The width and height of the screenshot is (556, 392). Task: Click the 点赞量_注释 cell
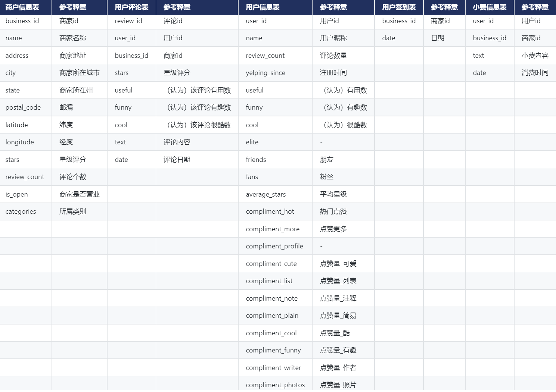[x=343, y=298]
